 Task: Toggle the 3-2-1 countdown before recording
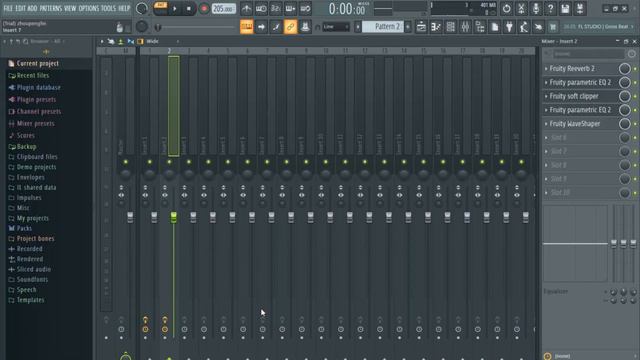pyautogui.click(x=276, y=9)
